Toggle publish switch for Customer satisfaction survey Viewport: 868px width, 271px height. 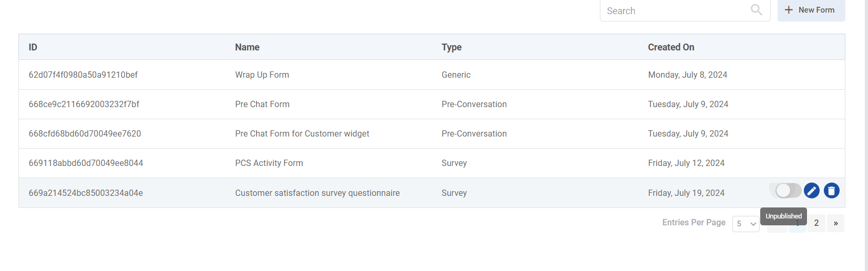pyautogui.click(x=788, y=191)
